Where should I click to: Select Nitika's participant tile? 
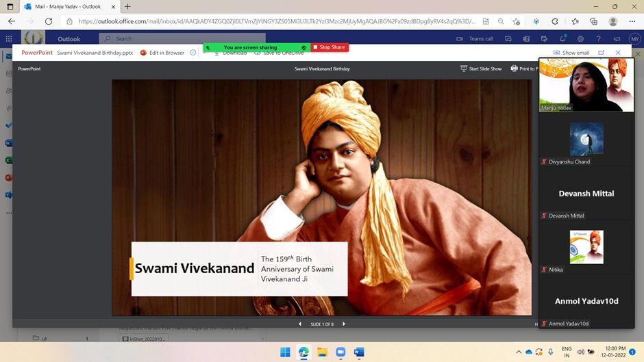point(586,248)
